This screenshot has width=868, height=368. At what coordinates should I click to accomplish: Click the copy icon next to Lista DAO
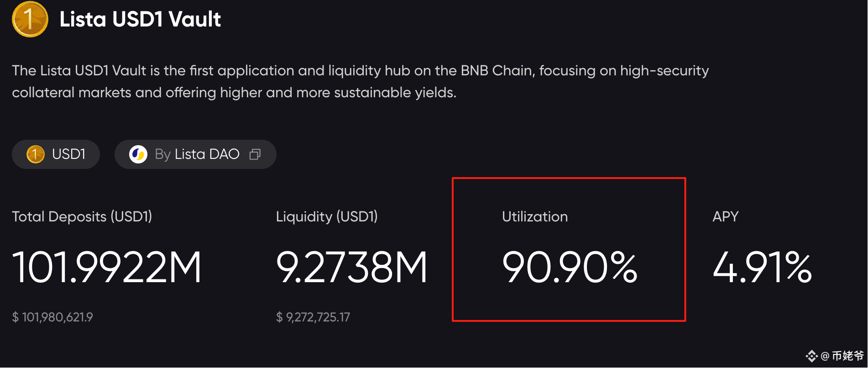(255, 154)
